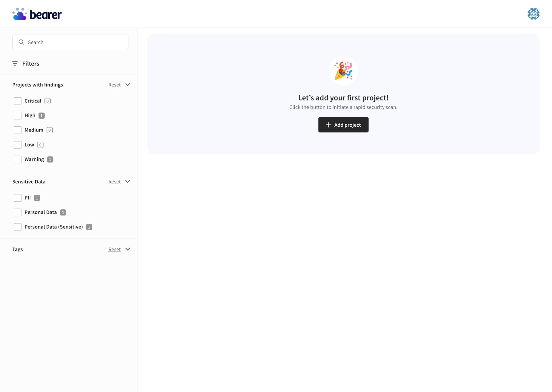
Task: Click the Bearer logo icon
Action: 20,14
